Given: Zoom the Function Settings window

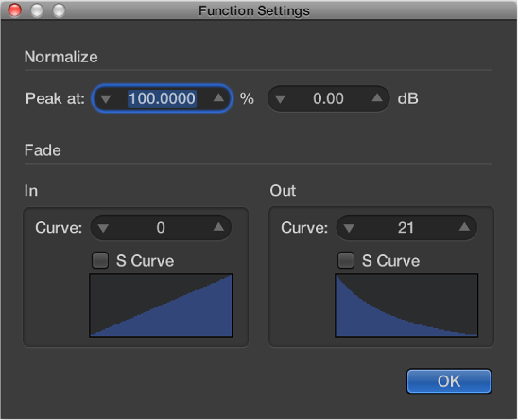Looking at the screenshot, I should (x=59, y=9).
